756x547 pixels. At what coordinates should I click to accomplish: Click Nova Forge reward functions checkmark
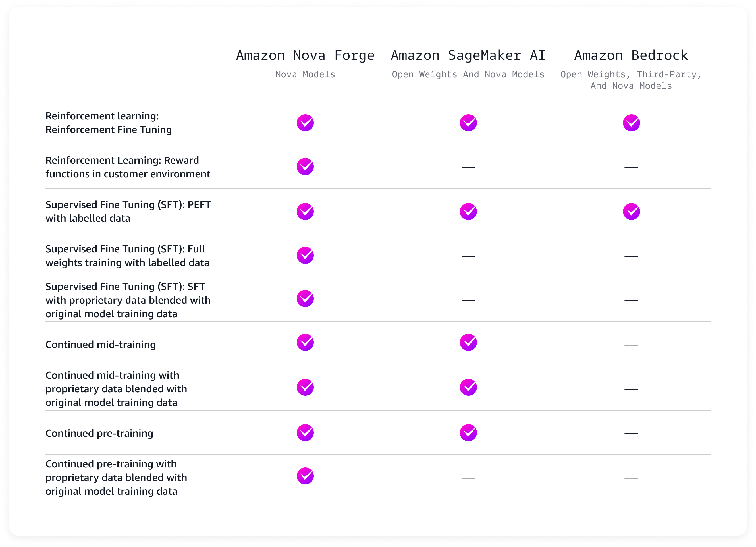pos(305,167)
